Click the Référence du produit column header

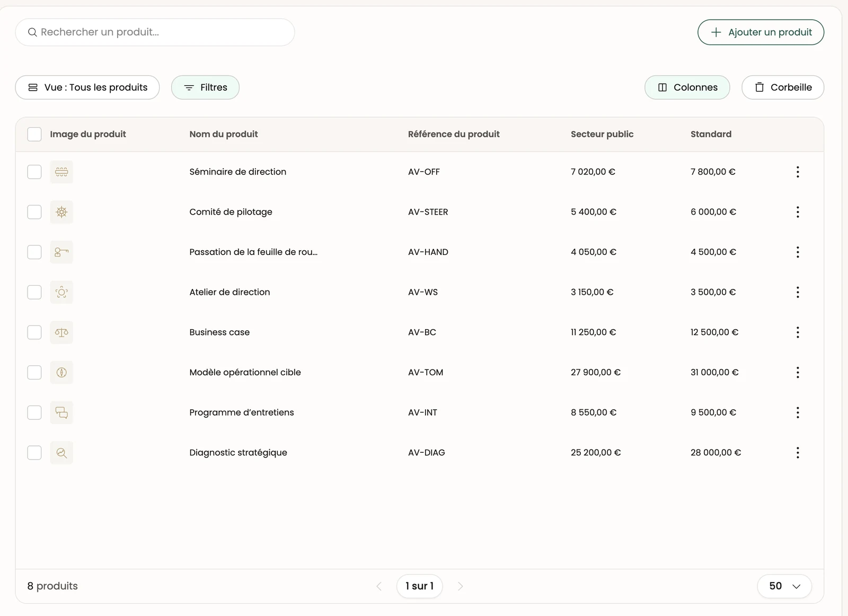click(454, 134)
